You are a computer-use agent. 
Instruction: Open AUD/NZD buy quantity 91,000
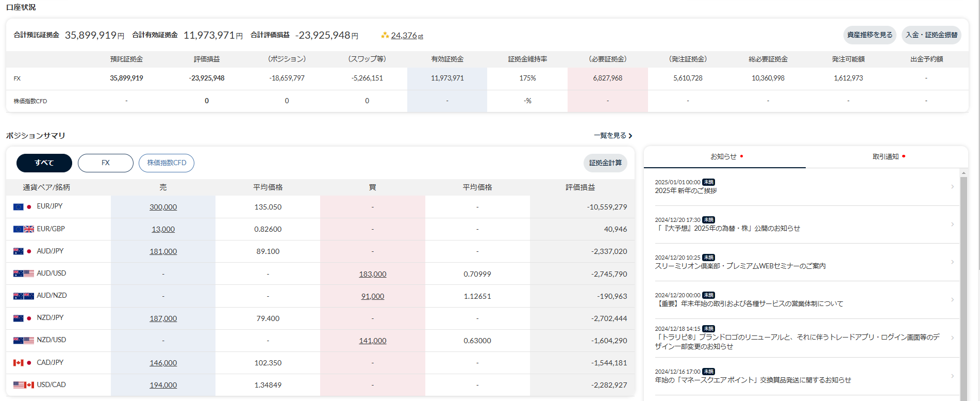tap(373, 296)
